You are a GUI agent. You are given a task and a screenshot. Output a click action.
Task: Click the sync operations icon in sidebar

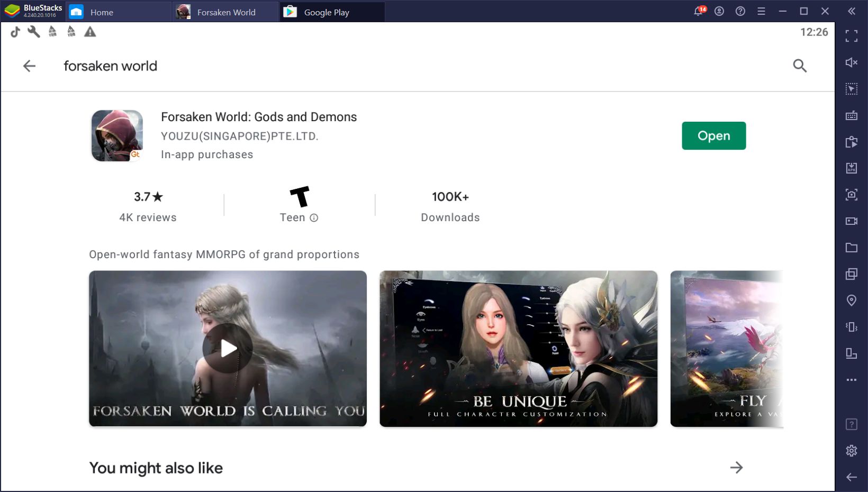851,142
